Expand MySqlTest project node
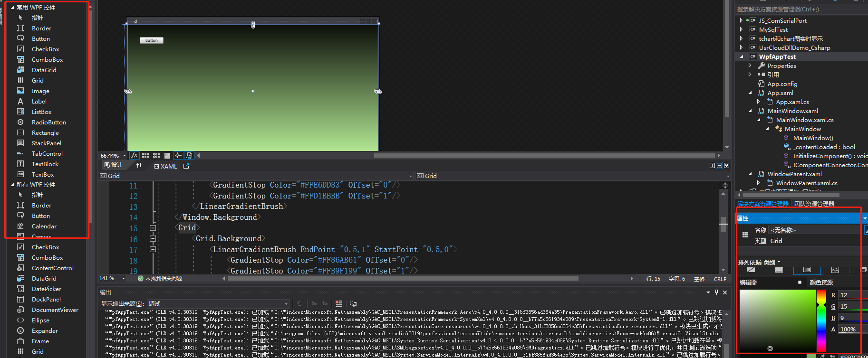 (741, 29)
